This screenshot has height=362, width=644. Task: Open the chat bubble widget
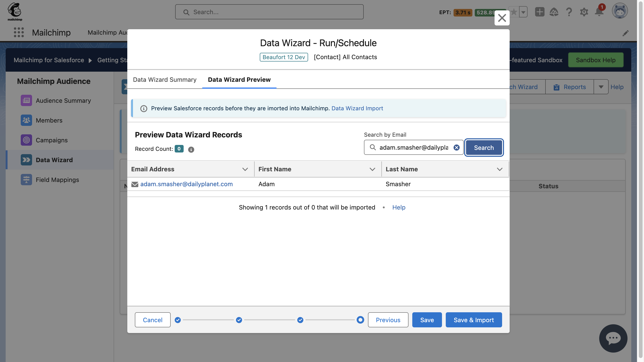[x=613, y=338]
